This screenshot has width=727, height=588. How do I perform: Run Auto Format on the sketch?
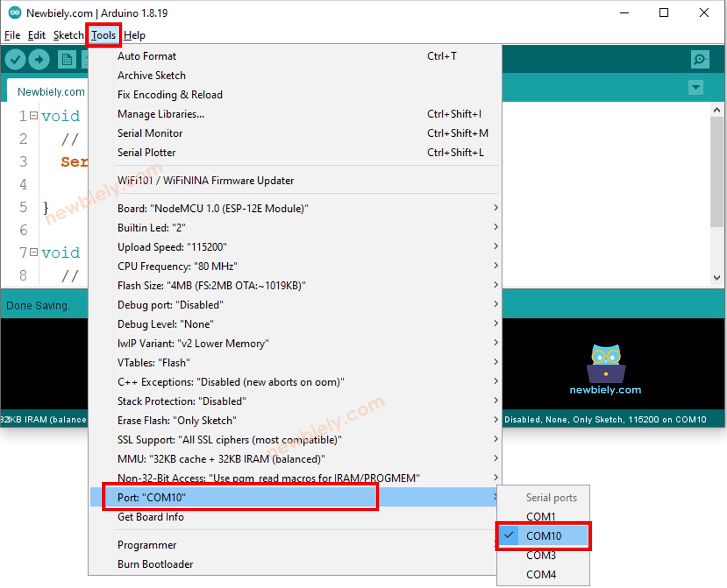point(146,56)
